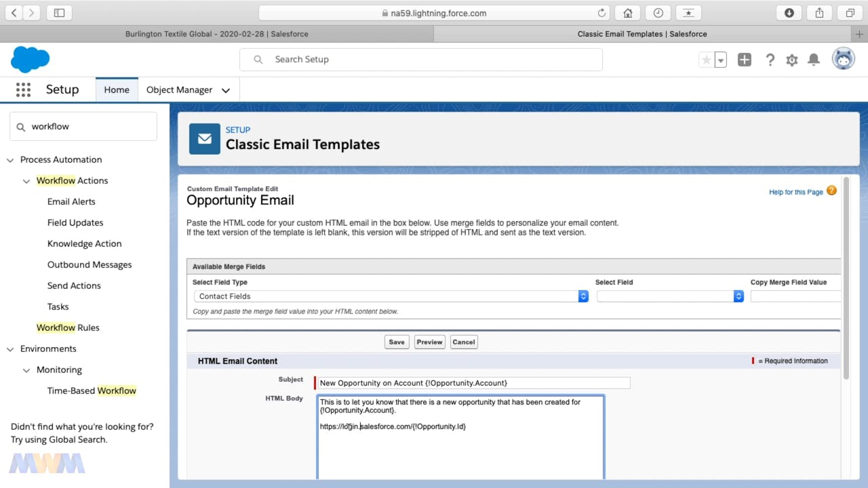Open the favorites list dropdown arrow
This screenshot has width=868, height=488.
(721, 60)
